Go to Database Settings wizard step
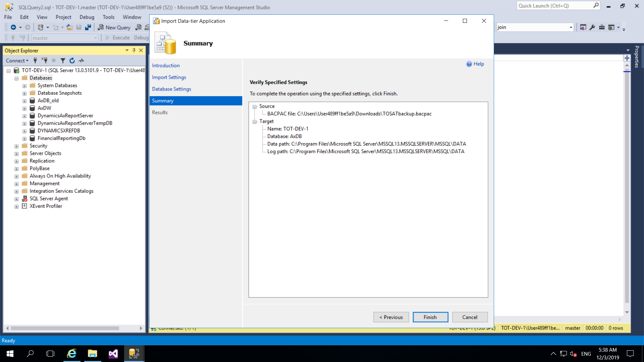The image size is (644, 362). 171,89
